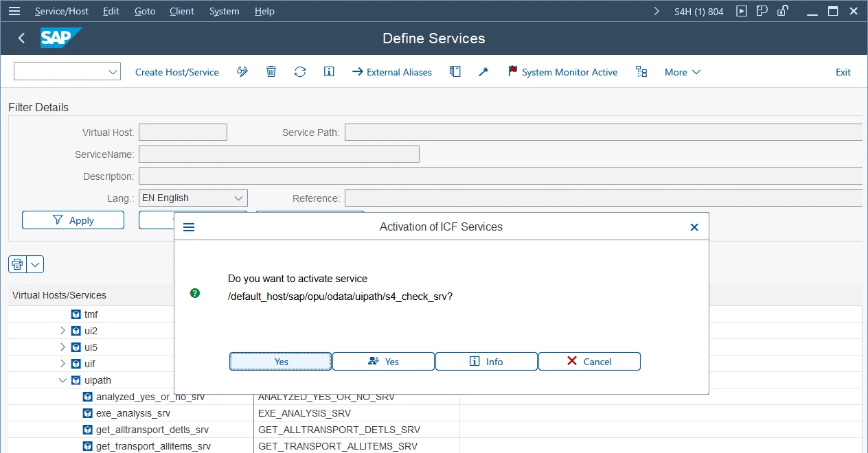
Task: Click the ui2 service node icon
Action: (x=76, y=331)
